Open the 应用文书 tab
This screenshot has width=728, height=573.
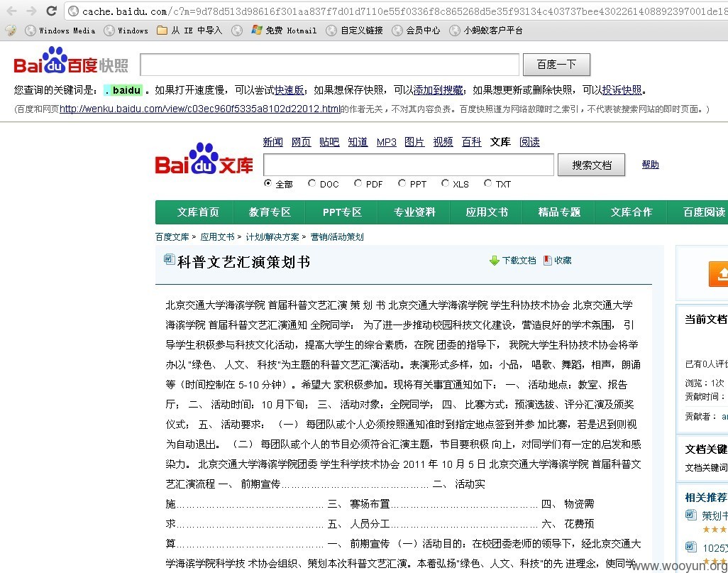tap(487, 212)
